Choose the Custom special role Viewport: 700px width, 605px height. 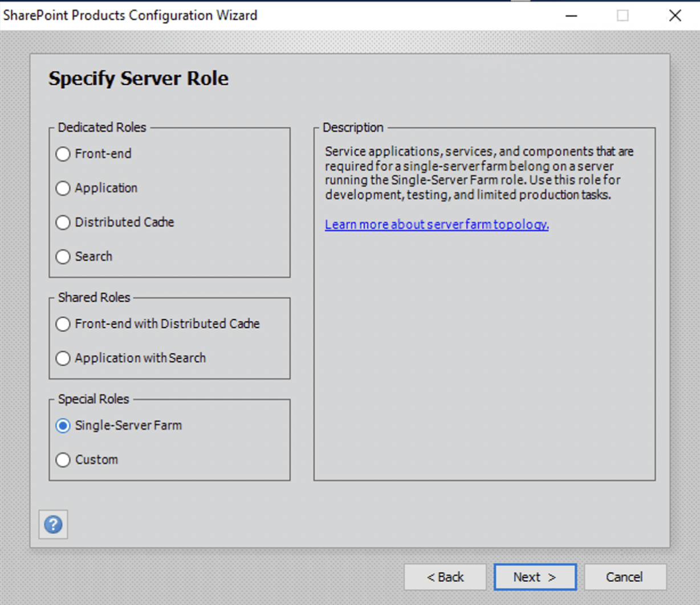point(63,460)
